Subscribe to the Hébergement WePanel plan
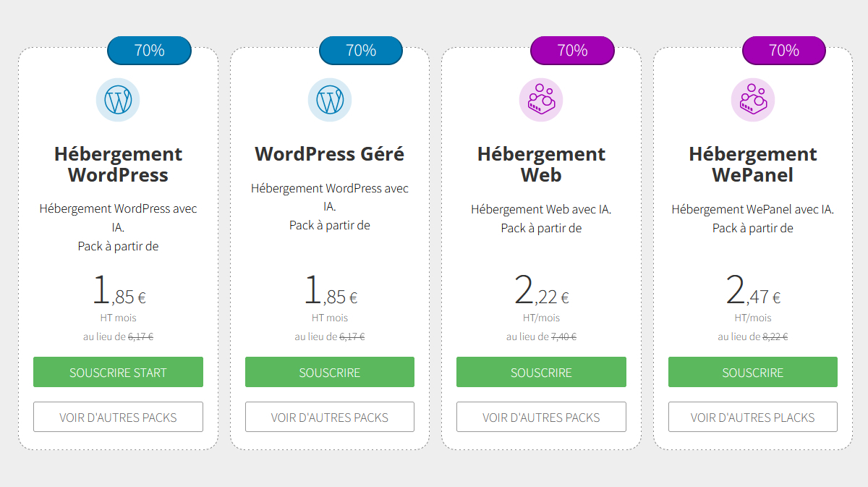This screenshot has height=487, width=868. click(753, 373)
